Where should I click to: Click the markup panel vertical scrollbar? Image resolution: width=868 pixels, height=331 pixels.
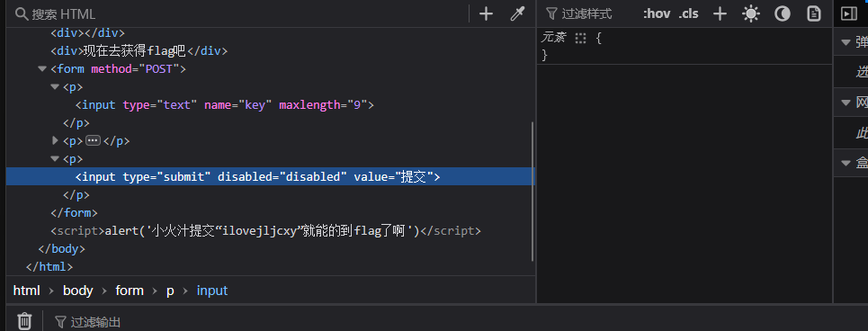[532, 192]
